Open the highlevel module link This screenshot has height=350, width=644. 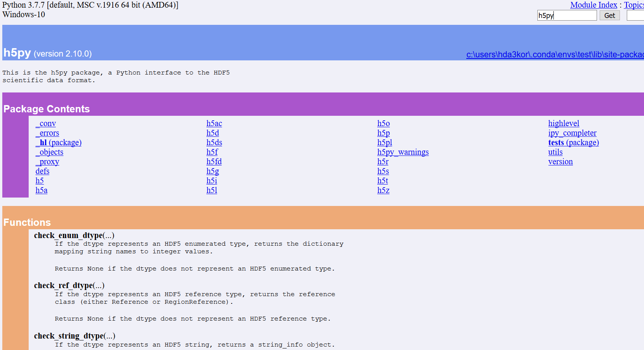(x=564, y=123)
